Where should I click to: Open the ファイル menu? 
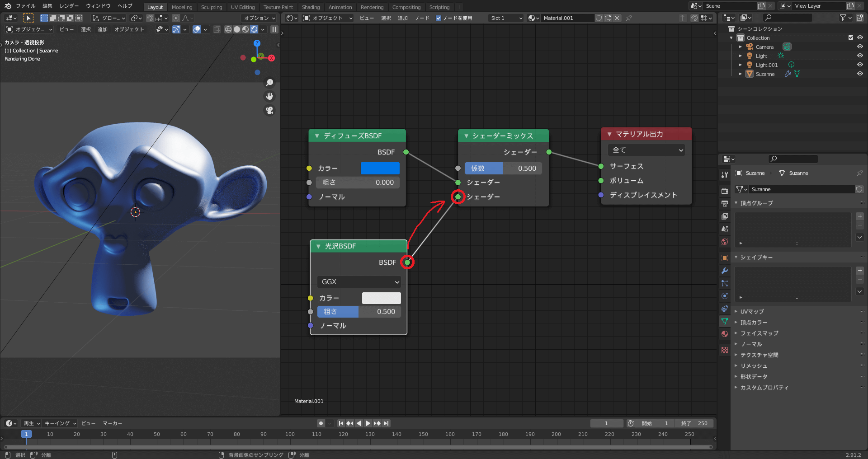(x=26, y=6)
